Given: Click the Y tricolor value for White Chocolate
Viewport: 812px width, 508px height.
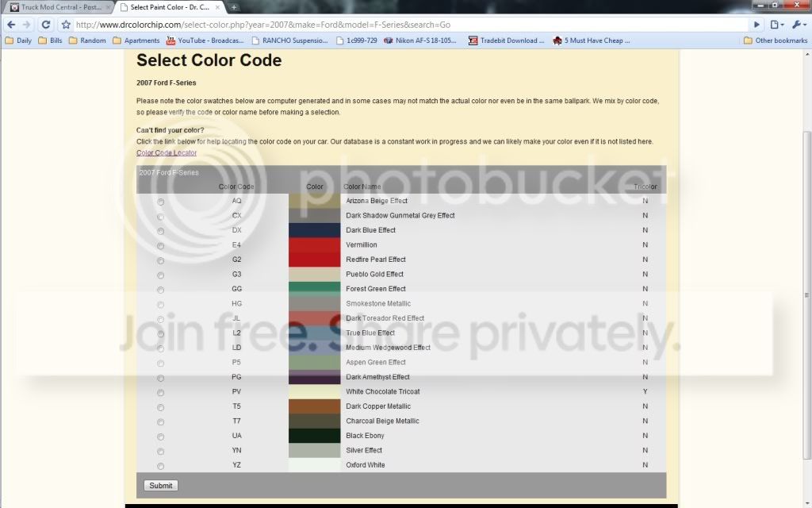Looking at the screenshot, I should [645, 392].
